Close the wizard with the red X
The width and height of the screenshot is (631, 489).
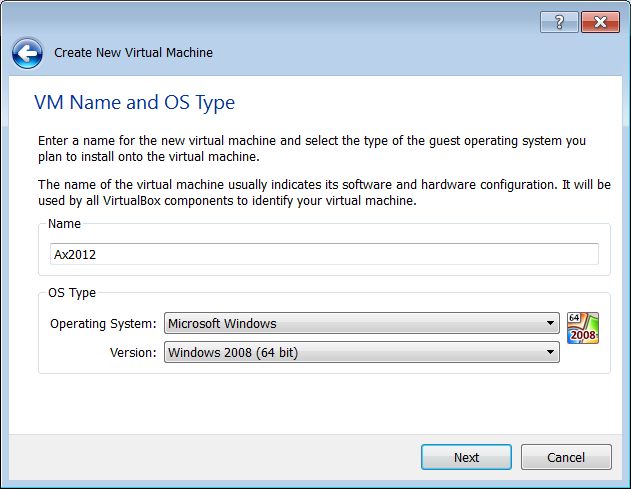click(600, 22)
